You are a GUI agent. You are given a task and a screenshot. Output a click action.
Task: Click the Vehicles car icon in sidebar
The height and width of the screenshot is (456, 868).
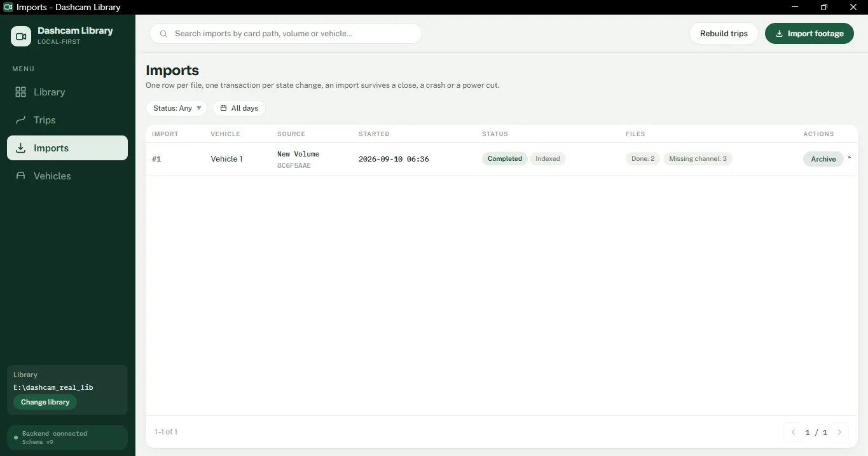click(20, 176)
